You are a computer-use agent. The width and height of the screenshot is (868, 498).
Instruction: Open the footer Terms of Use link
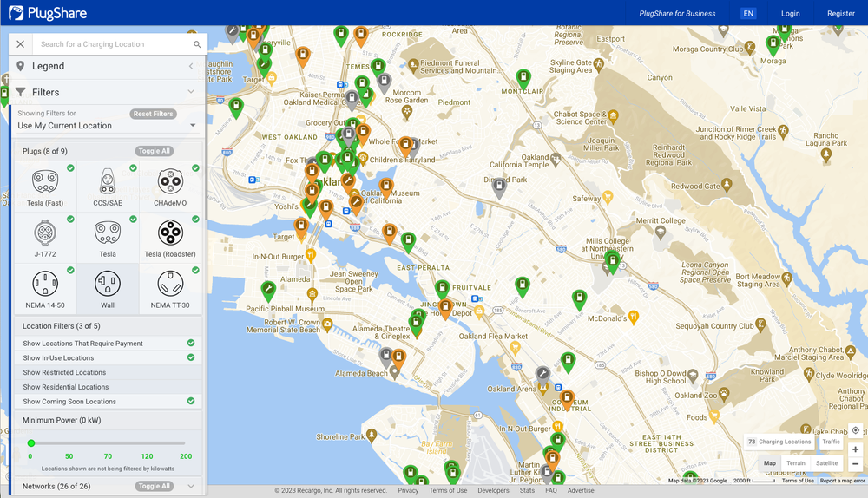tap(448, 490)
